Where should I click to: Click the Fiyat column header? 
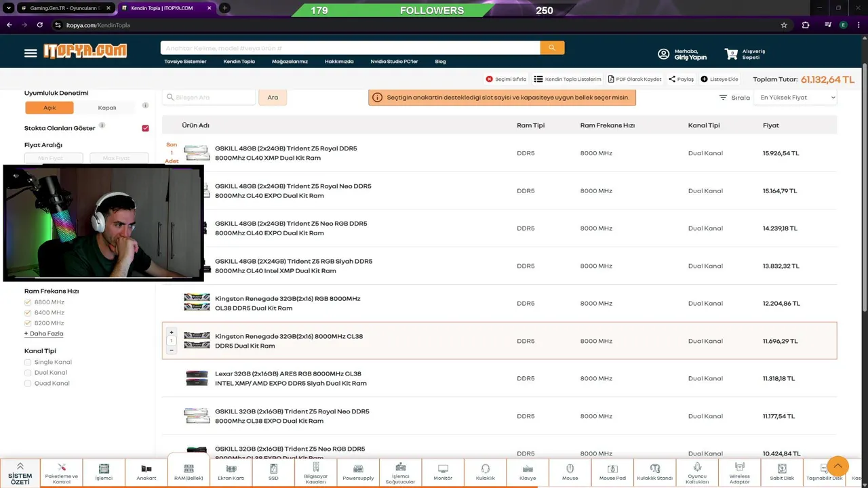(771, 125)
